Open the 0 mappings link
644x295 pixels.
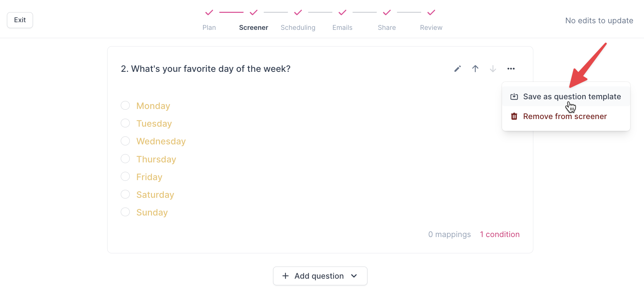click(449, 234)
